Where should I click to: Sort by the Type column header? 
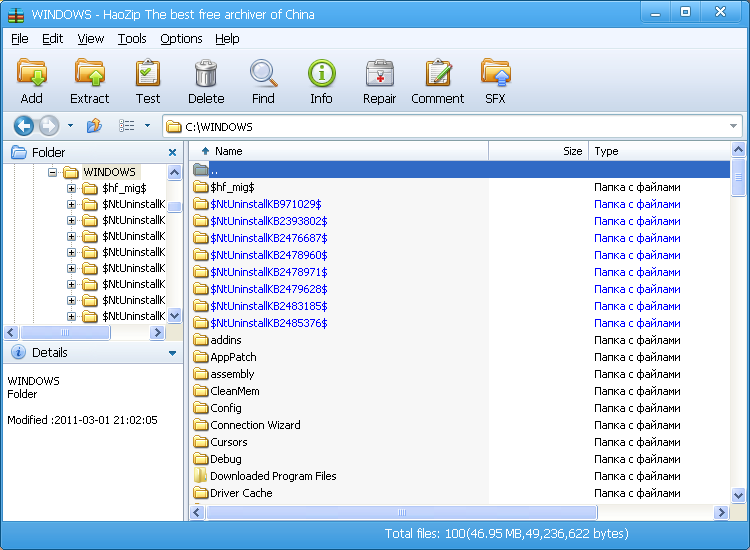[x=660, y=151]
